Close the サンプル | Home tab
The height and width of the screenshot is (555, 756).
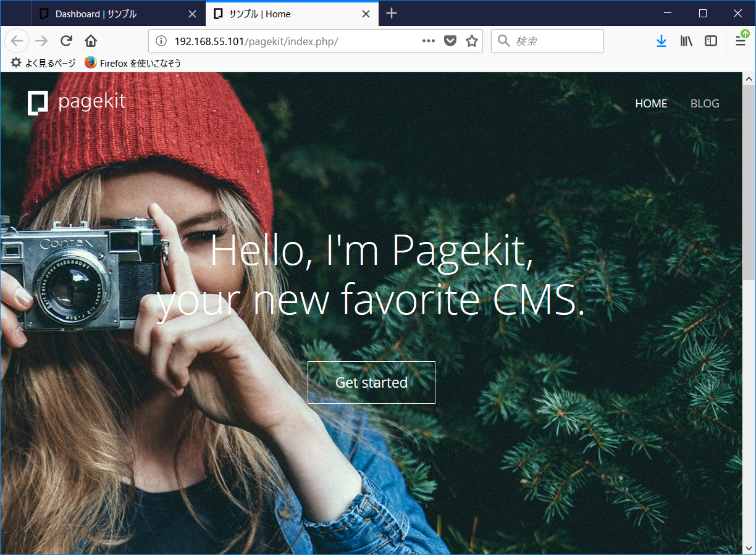coord(366,14)
